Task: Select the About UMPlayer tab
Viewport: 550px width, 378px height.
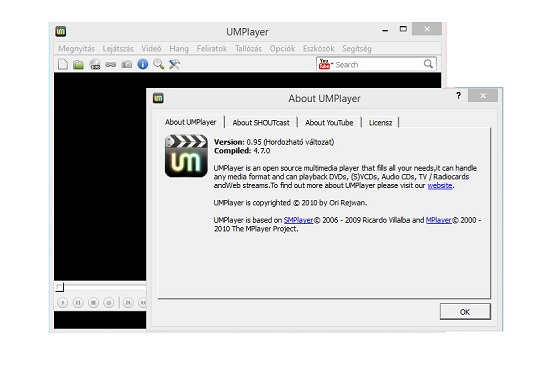Action: pos(190,122)
